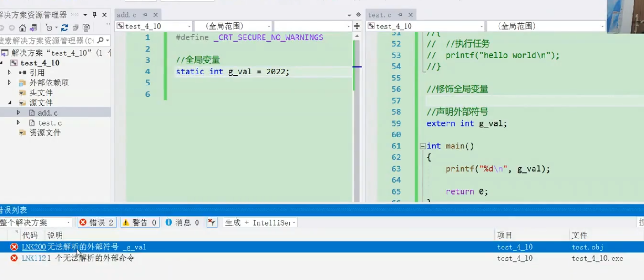Screen dimensions: 644x280
Task: Open the (全局范围) scope dropdown in add.c editor
Action: pos(233,26)
